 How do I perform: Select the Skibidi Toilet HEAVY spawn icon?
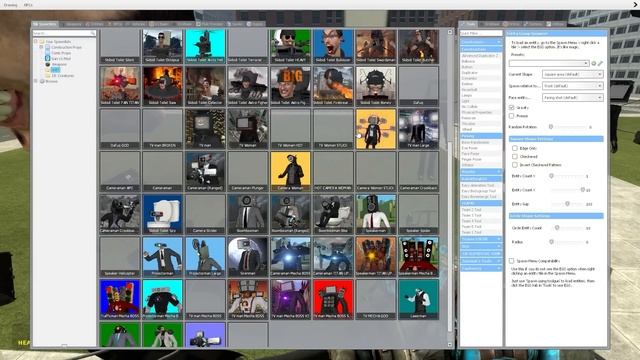pos(290,46)
